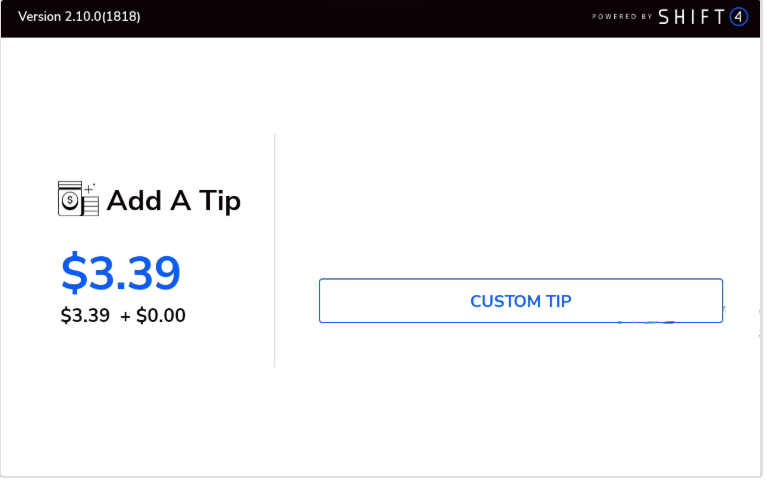Click the coin stack in the tip icon

click(90, 205)
